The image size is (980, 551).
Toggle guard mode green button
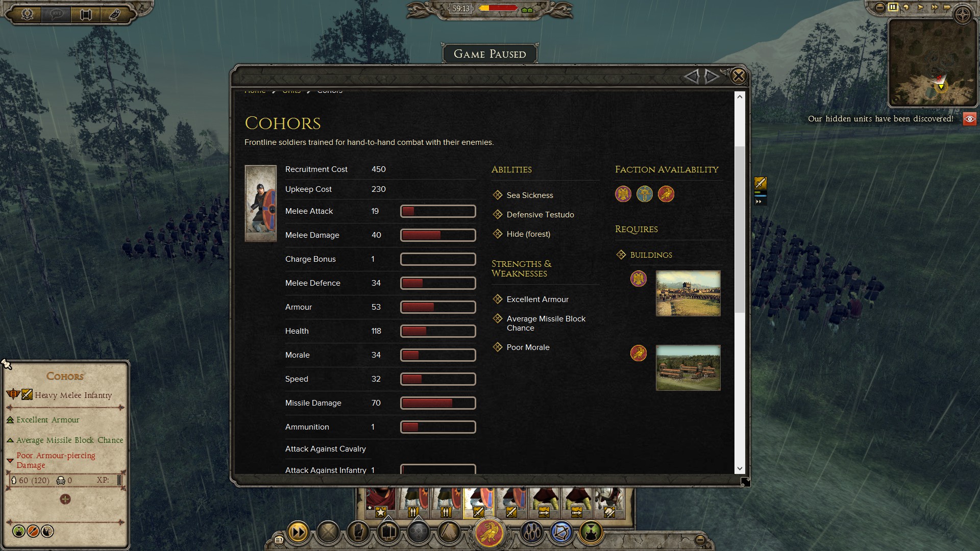592,533
